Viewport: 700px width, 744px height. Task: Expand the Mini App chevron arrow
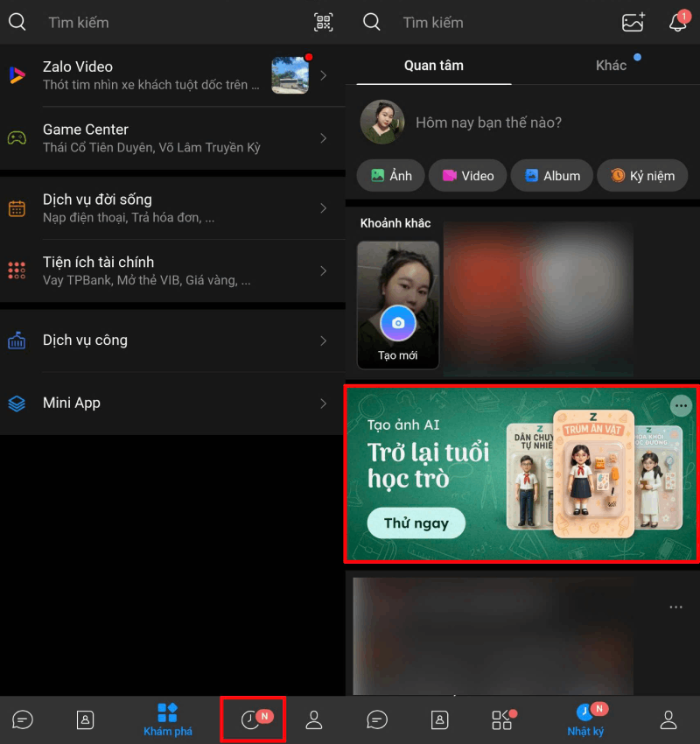(x=323, y=404)
